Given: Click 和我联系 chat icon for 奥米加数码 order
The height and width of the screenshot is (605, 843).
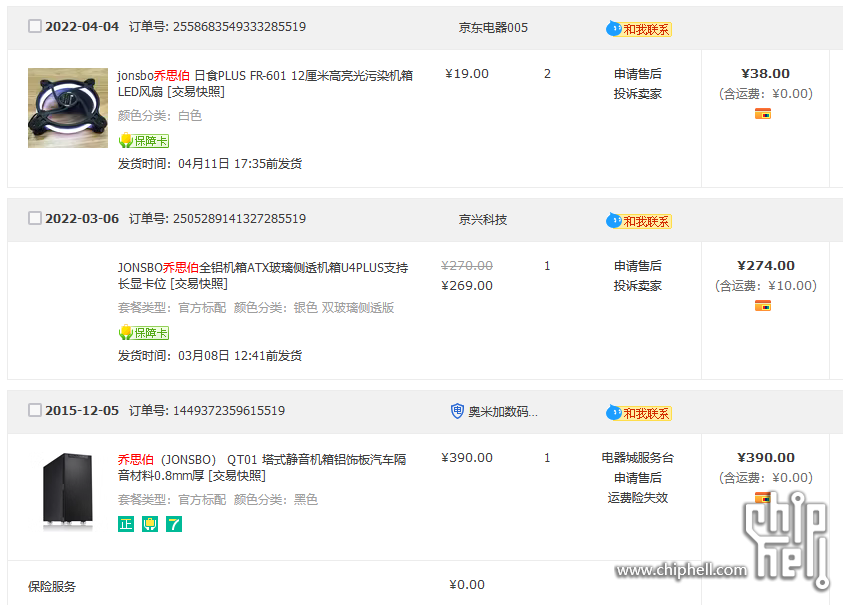Looking at the screenshot, I should pyautogui.click(x=639, y=413).
